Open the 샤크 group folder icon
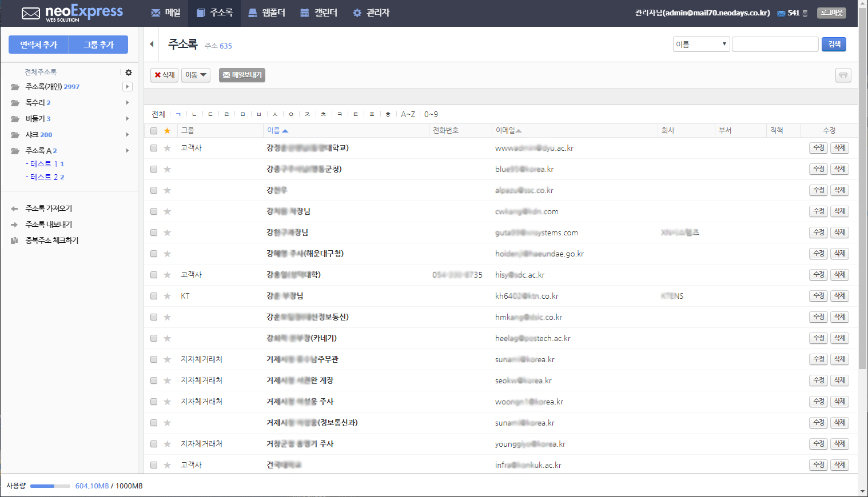This screenshot has height=497, width=868. pos(15,135)
